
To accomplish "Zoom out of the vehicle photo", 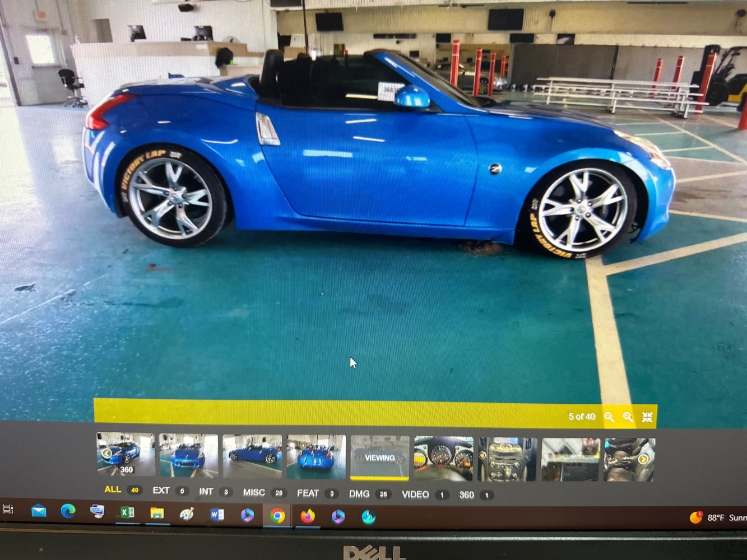I will click(609, 417).
